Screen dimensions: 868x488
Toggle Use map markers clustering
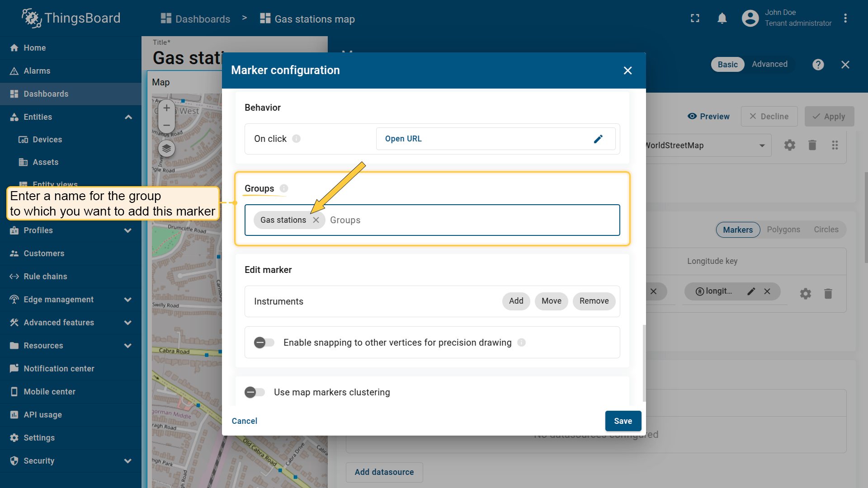point(255,392)
